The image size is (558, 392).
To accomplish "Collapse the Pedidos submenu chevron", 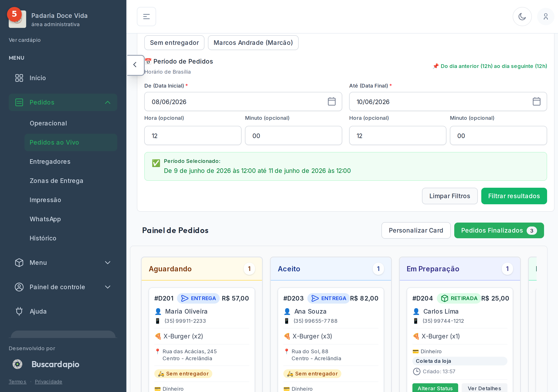I will click(108, 102).
